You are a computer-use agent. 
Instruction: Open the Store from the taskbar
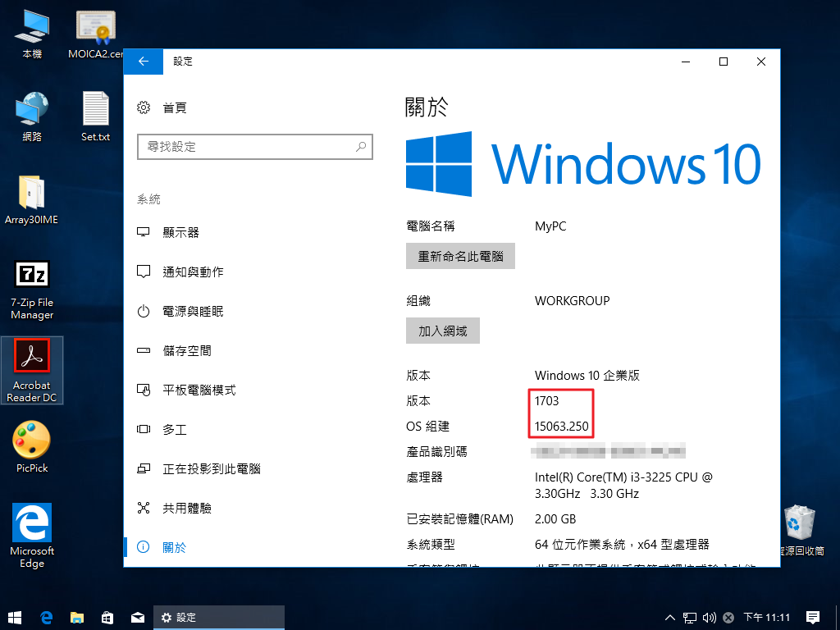tap(107, 617)
